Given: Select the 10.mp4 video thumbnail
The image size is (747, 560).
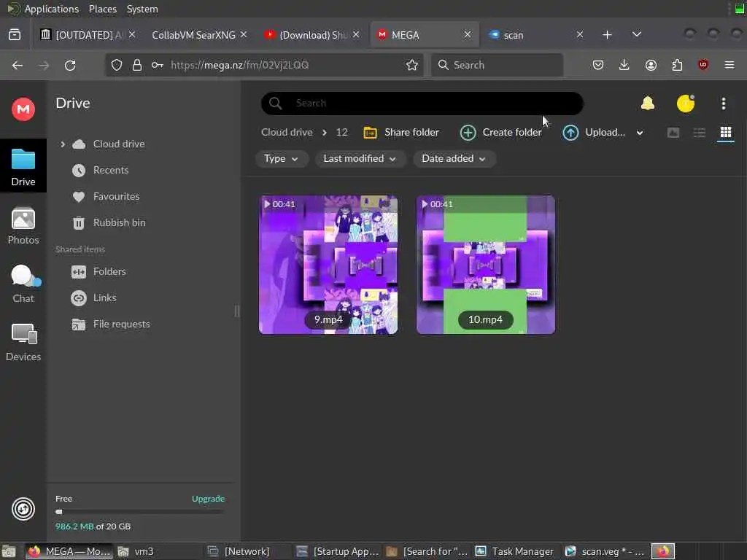Looking at the screenshot, I should [485, 265].
